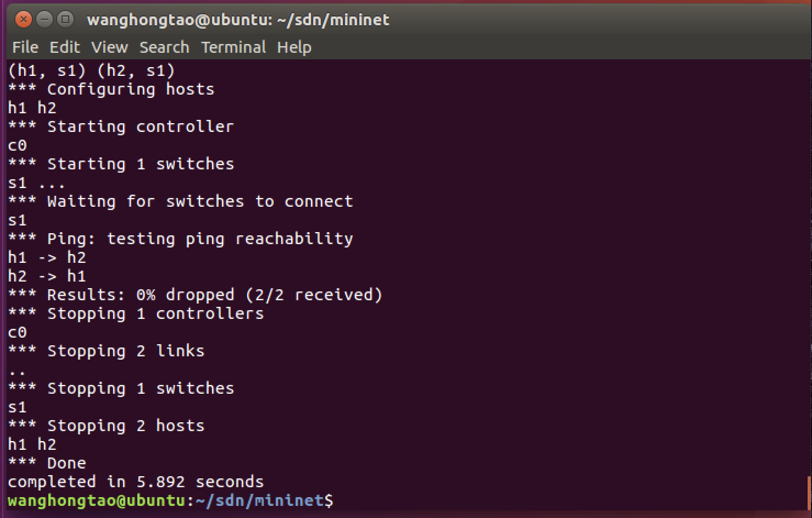Click 'Waiting for switches to connect' line
The width and height of the screenshot is (812, 518).
coord(180,201)
